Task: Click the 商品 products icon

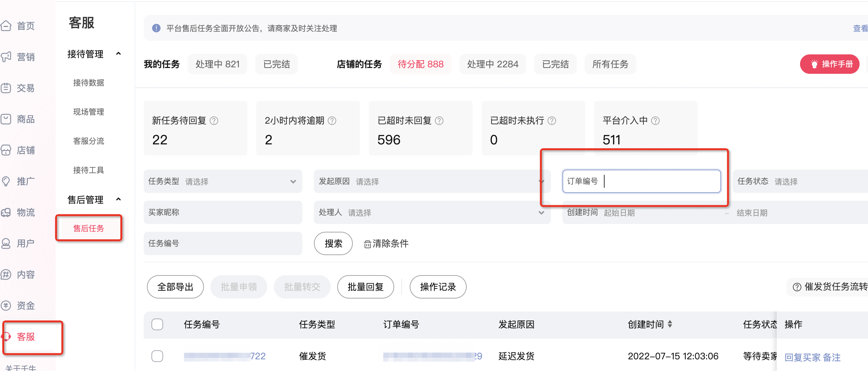Action: click(7, 119)
